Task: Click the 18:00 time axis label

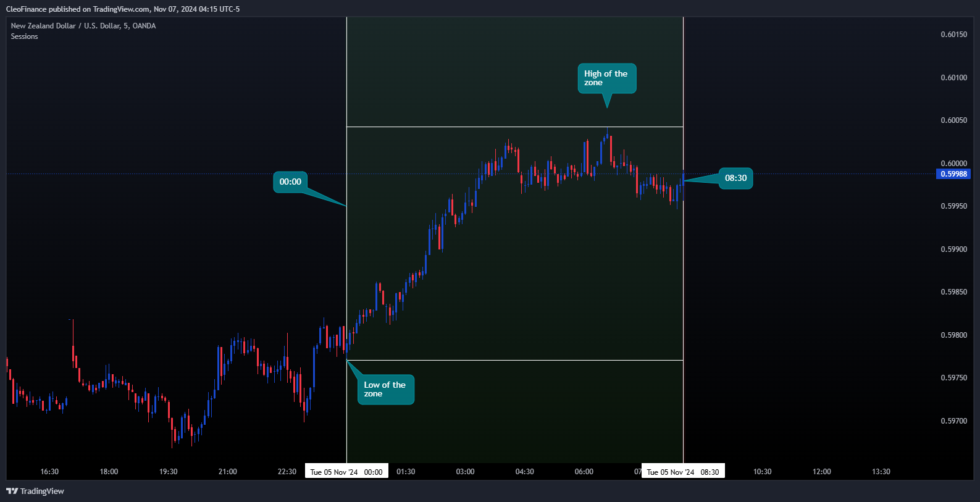Action: (109, 472)
